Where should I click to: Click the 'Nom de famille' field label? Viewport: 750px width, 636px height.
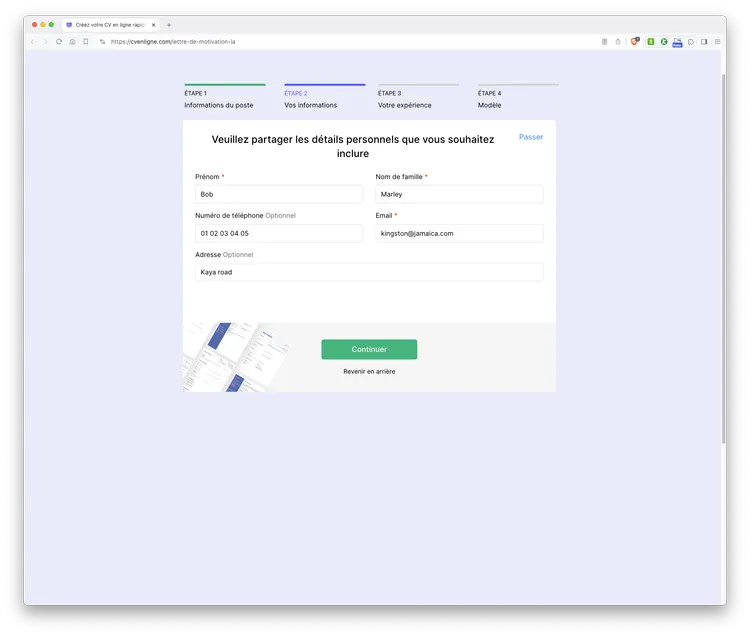pos(399,176)
